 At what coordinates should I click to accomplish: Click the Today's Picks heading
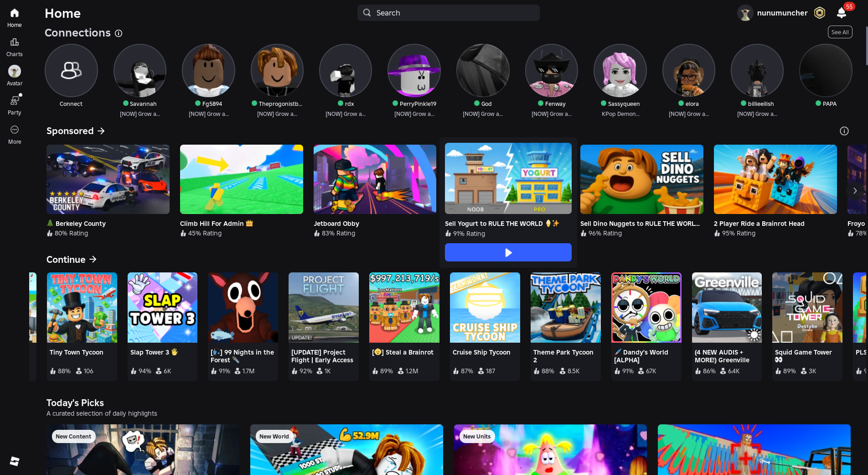tap(75, 403)
